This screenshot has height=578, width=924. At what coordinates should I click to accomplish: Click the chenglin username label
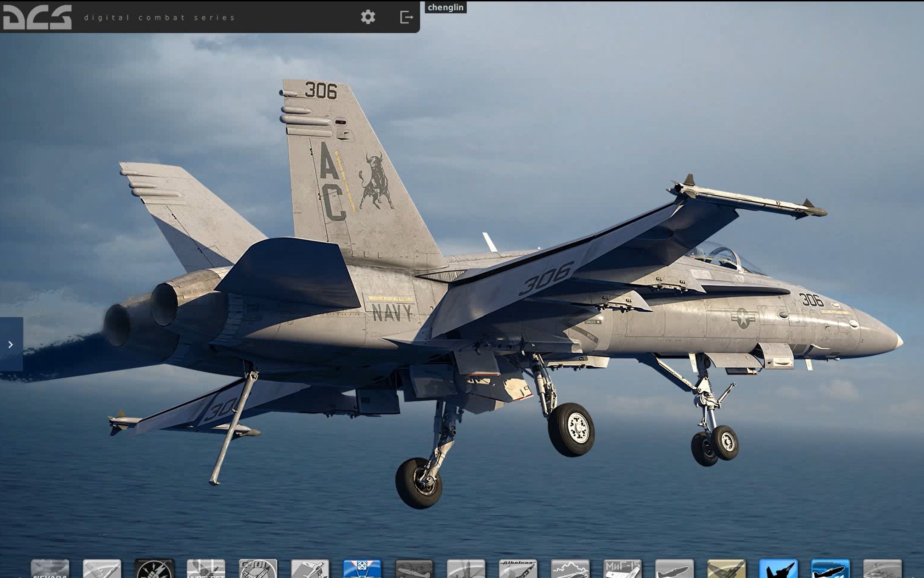(x=446, y=7)
